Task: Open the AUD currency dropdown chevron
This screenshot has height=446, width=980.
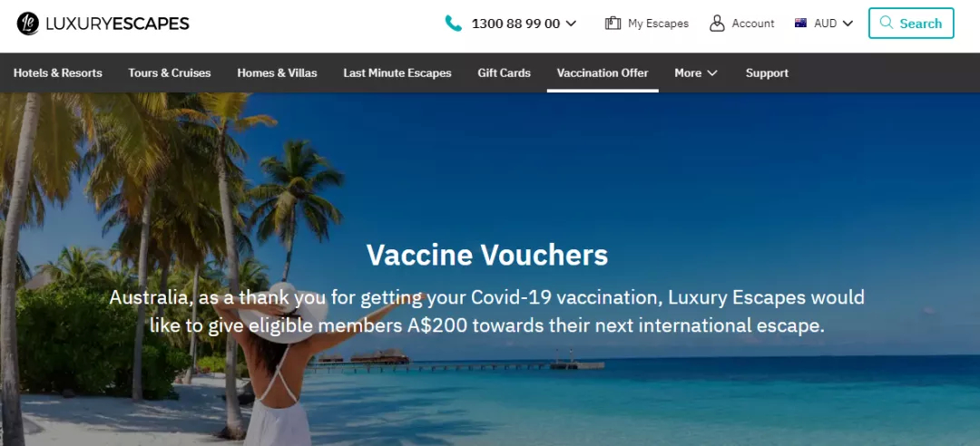Action: click(x=848, y=24)
